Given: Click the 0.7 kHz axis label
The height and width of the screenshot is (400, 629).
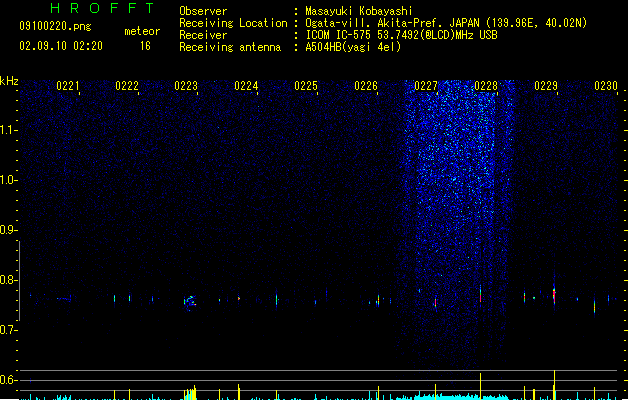Looking at the screenshot, I should click(x=8, y=330).
